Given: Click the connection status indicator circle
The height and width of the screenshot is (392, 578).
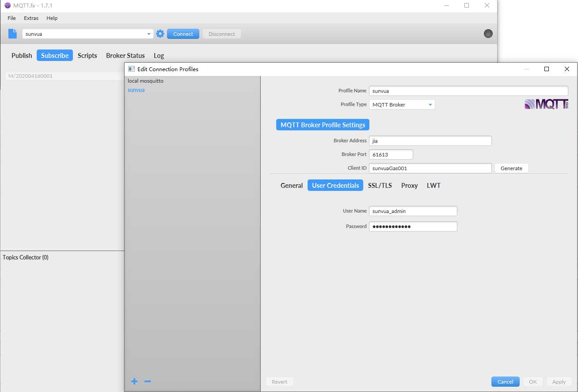Looking at the screenshot, I should pyautogui.click(x=488, y=34).
